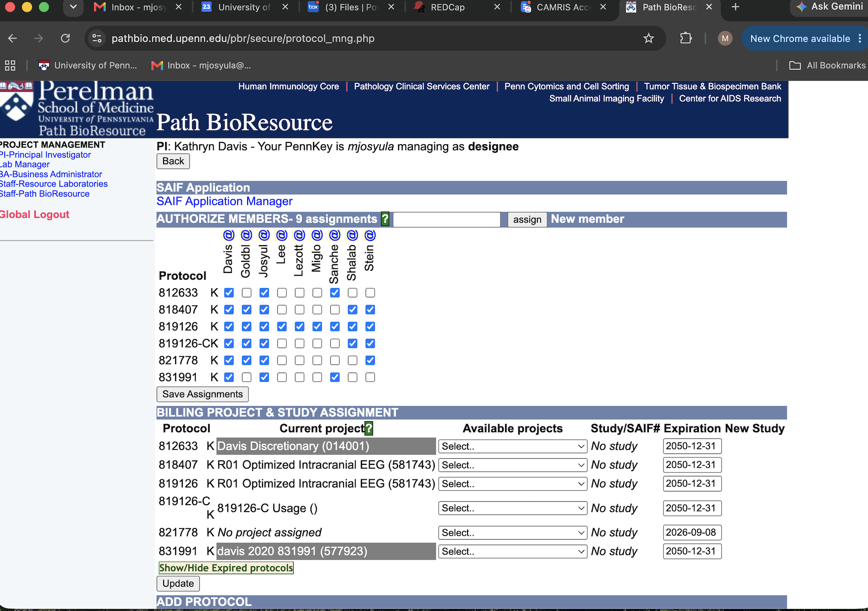The height and width of the screenshot is (611, 868).
Task: Click the email icon above Miglo column
Action: [x=317, y=235]
